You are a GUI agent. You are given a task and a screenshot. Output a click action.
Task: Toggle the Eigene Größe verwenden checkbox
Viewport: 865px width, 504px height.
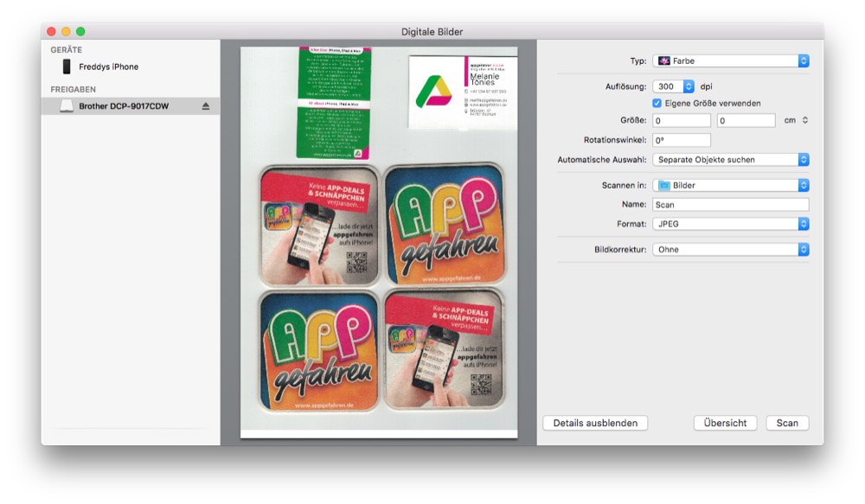click(x=657, y=103)
